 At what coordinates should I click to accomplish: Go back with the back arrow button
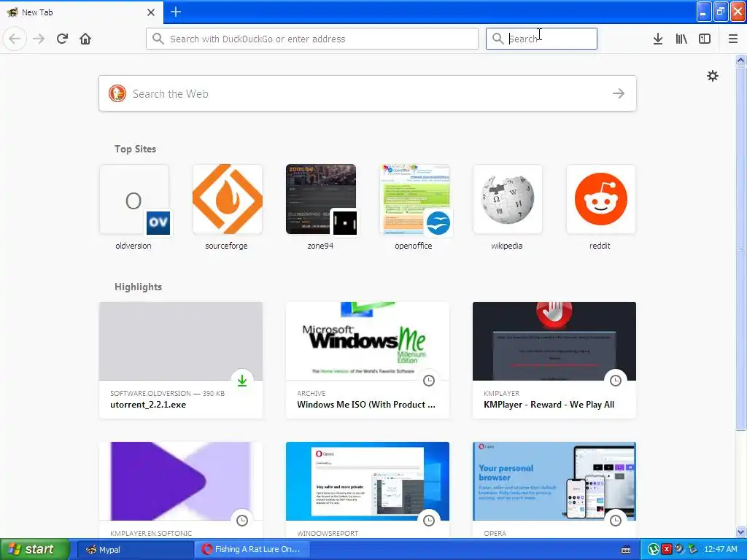coord(15,39)
